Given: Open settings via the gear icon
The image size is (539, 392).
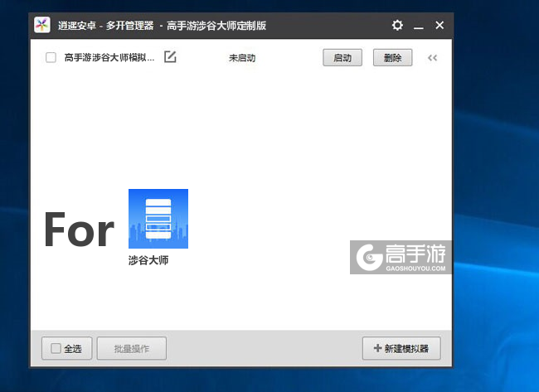Looking at the screenshot, I should coord(397,25).
